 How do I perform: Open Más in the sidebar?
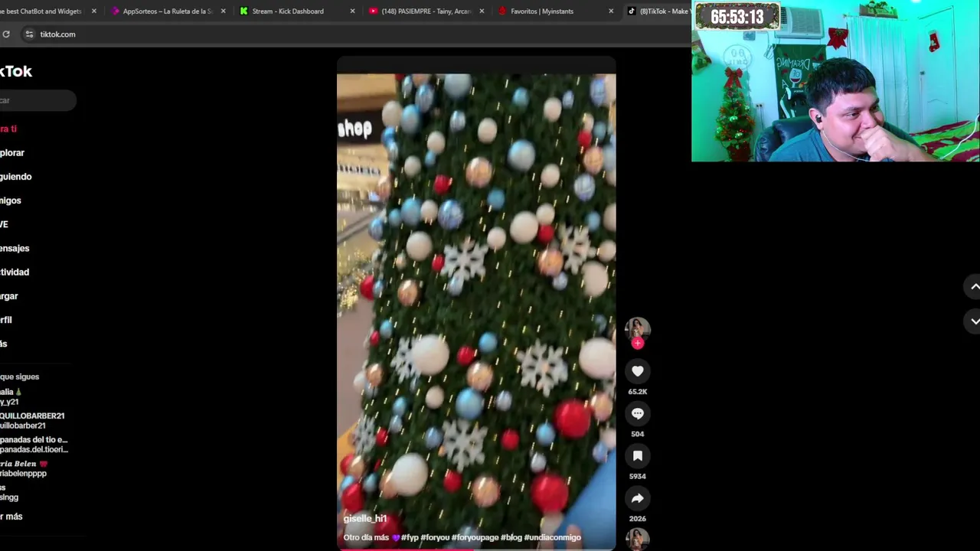(x=3, y=344)
